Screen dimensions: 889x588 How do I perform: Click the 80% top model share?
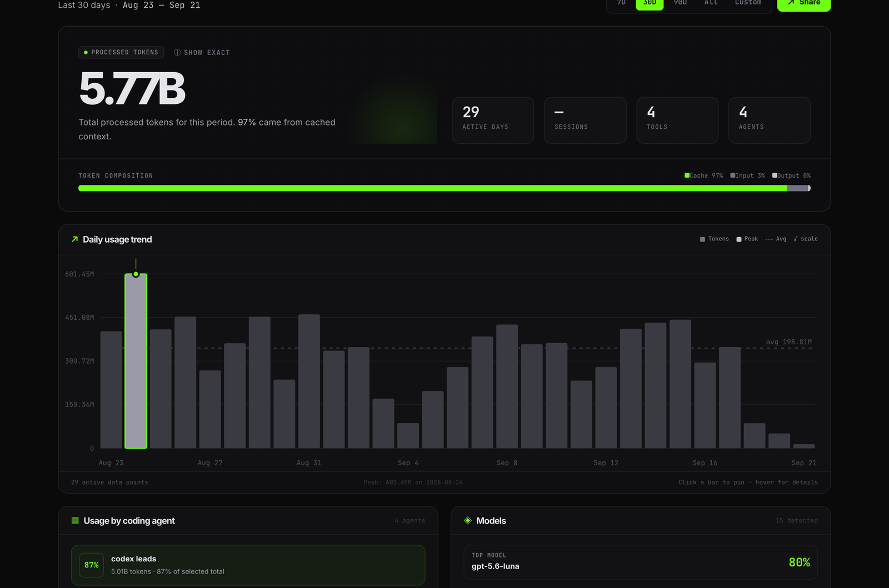799,562
